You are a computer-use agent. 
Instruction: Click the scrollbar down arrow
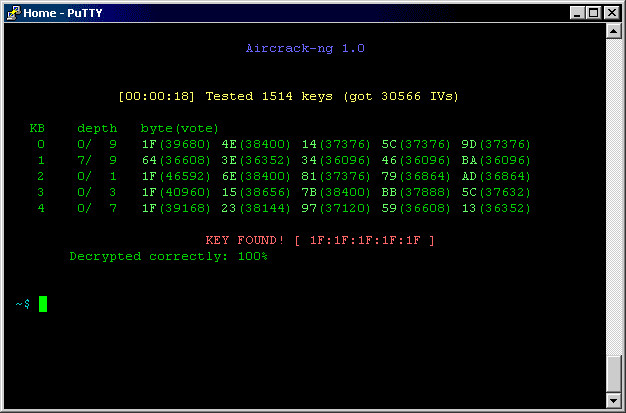click(614, 403)
